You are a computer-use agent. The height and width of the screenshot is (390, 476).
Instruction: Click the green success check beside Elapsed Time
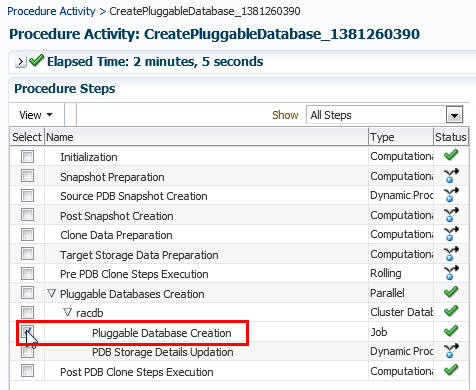tap(36, 60)
